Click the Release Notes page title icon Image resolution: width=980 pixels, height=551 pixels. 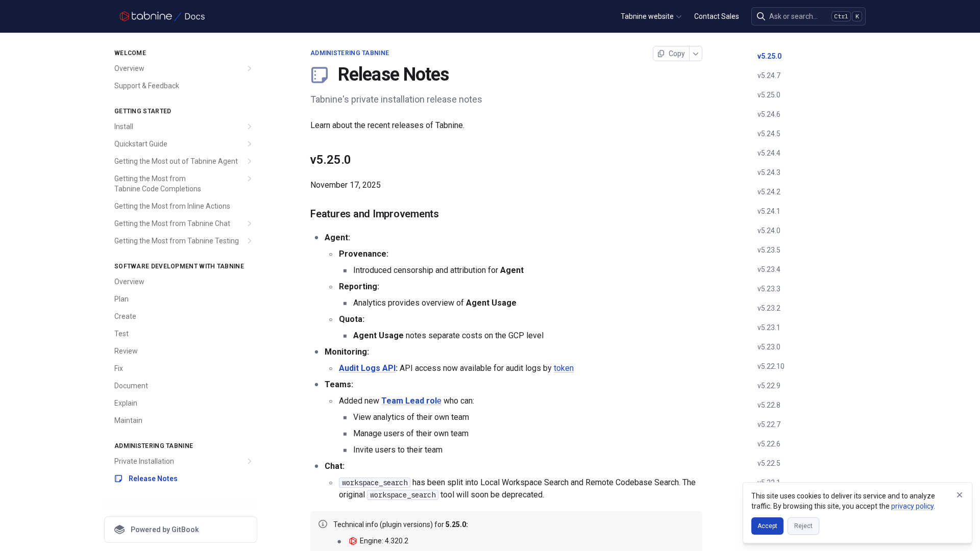pos(320,75)
